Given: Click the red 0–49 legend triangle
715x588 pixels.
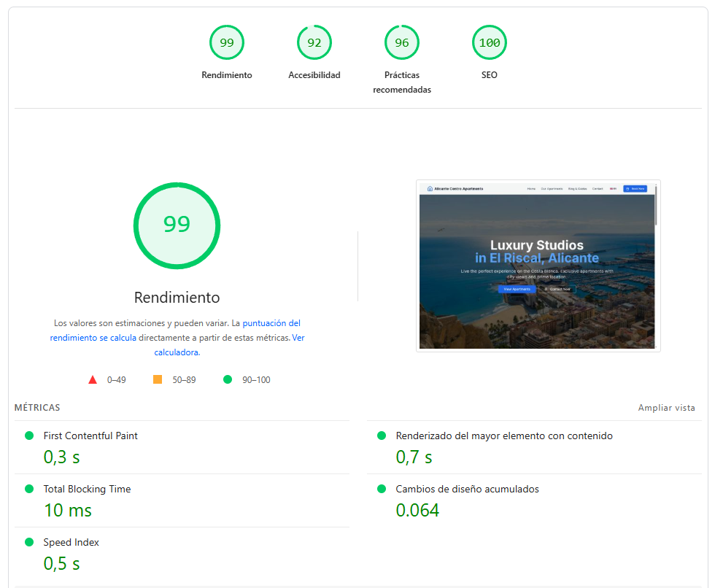Looking at the screenshot, I should tap(93, 379).
